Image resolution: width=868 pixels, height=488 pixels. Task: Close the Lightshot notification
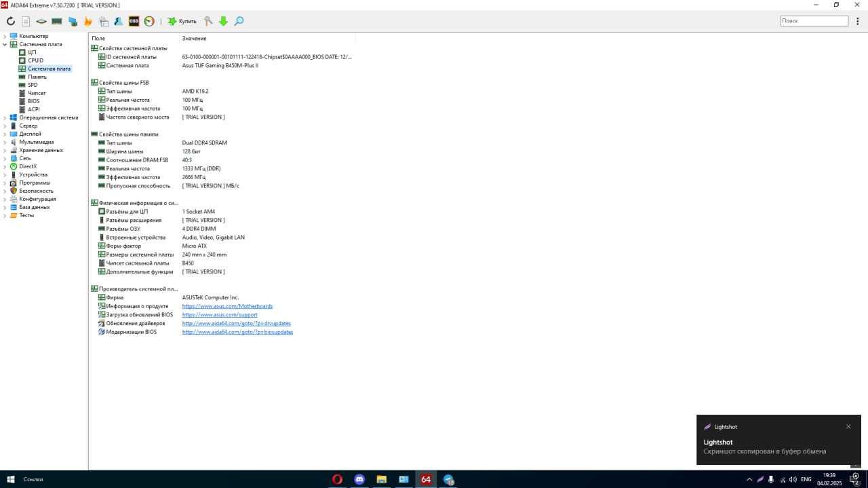click(848, 427)
